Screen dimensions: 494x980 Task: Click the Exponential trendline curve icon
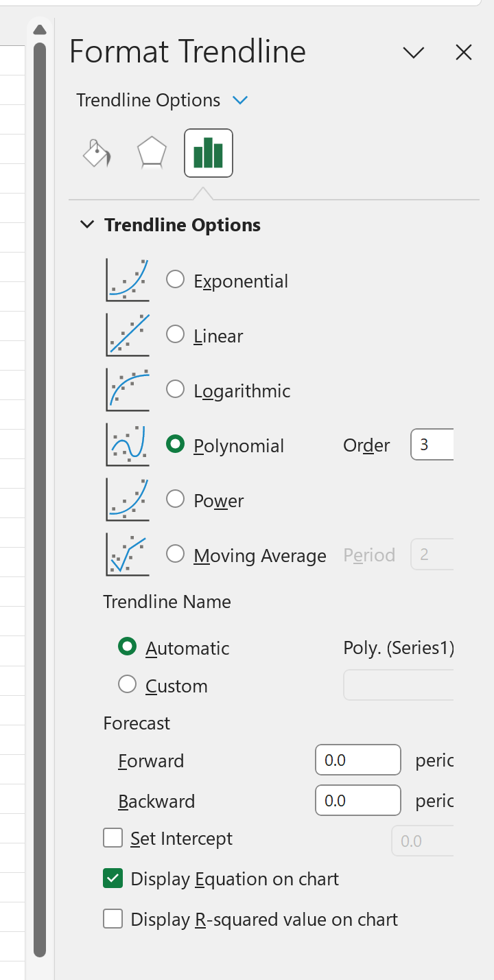click(128, 280)
